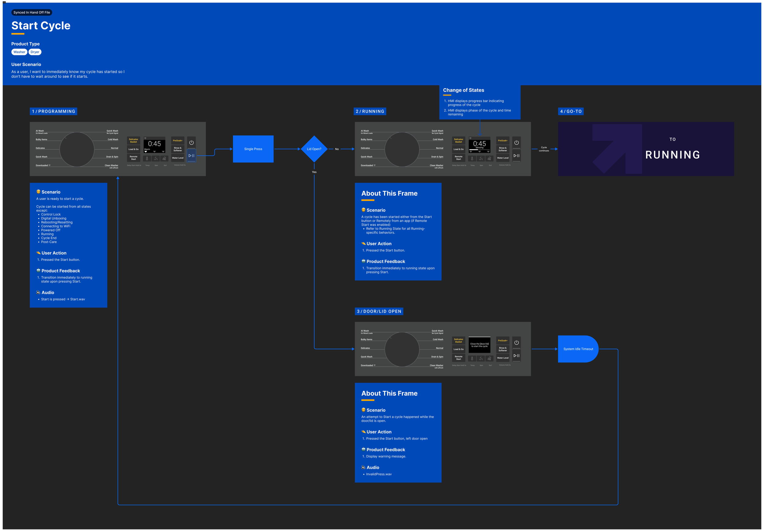Click white Warm arrow on Programming display
The height and width of the screenshot is (532, 764).
click(x=146, y=151)
